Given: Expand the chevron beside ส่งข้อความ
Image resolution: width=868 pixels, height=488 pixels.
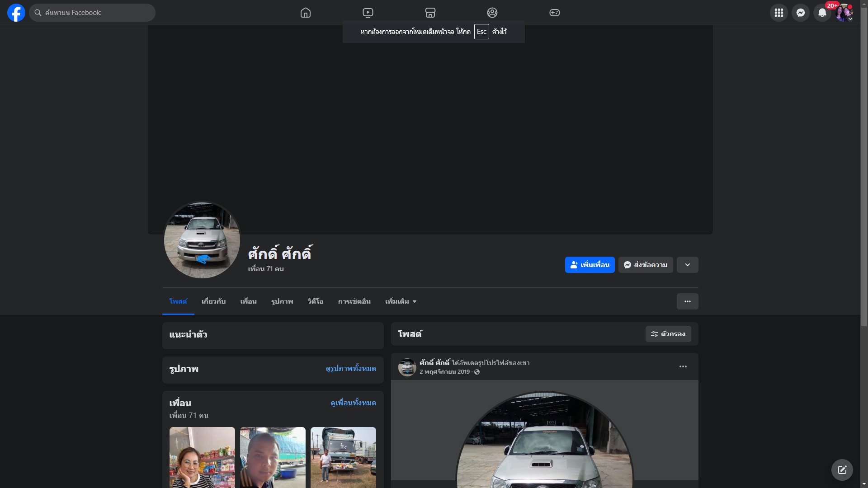Looking at the screenshot, I should 687,265.
